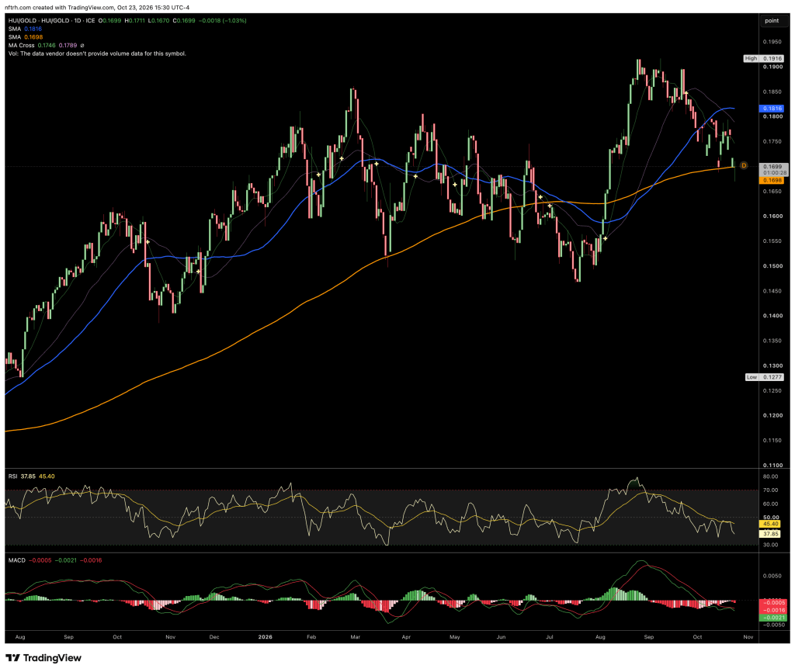Viewport: 795px width, 672px height.
Task: Click the 0.1400 price axis label
Action: [x=772, y=316]
